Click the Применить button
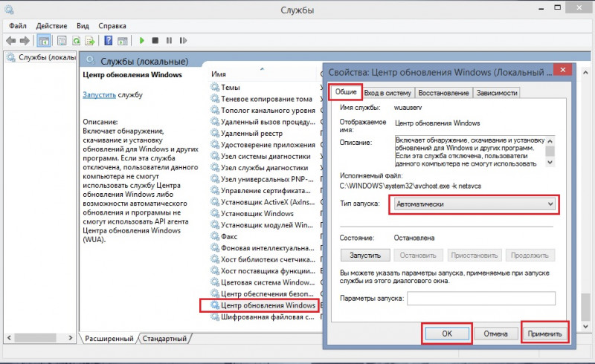This screenshot has width=595, height=364. click(544, 334)
